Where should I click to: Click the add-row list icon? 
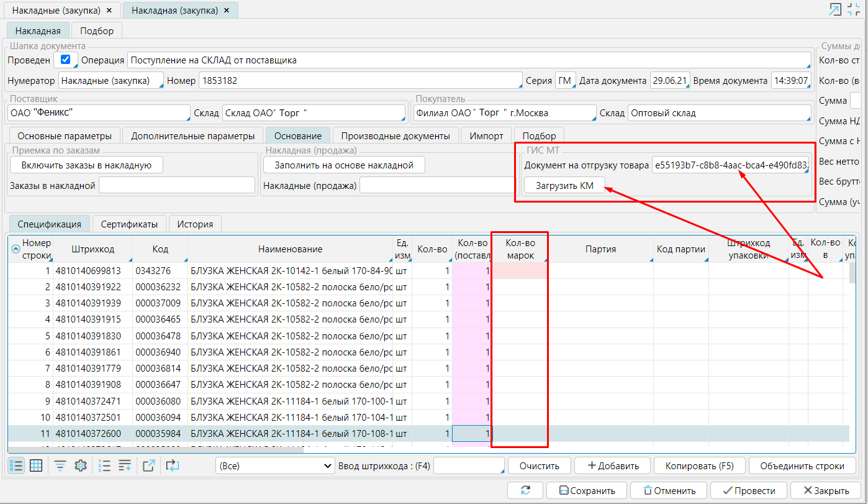pos(125,465)
